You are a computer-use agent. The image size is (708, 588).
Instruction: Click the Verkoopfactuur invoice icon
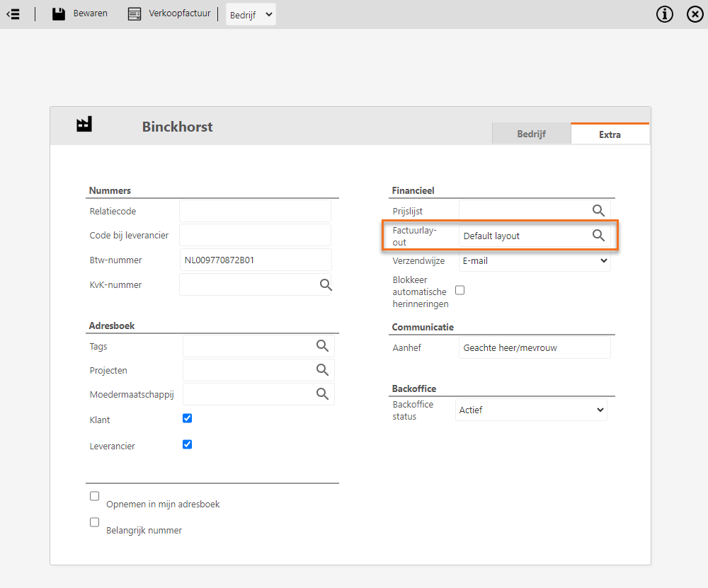point(135,13)
